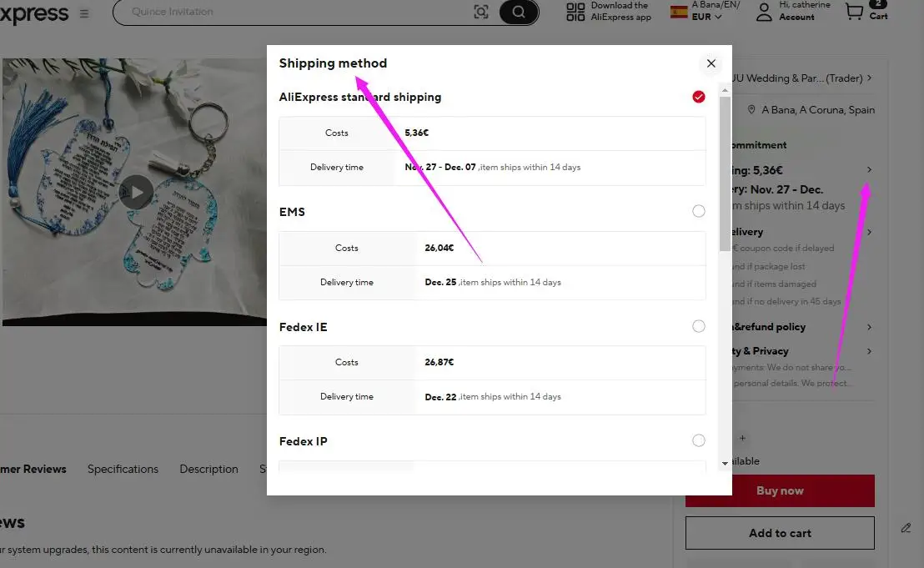Click delivery date Dec. 25
924x568 pixels.
tap(441, 282)
